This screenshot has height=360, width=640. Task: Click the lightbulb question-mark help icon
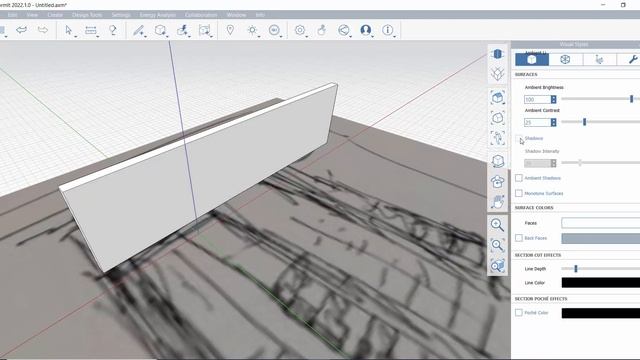113,30
